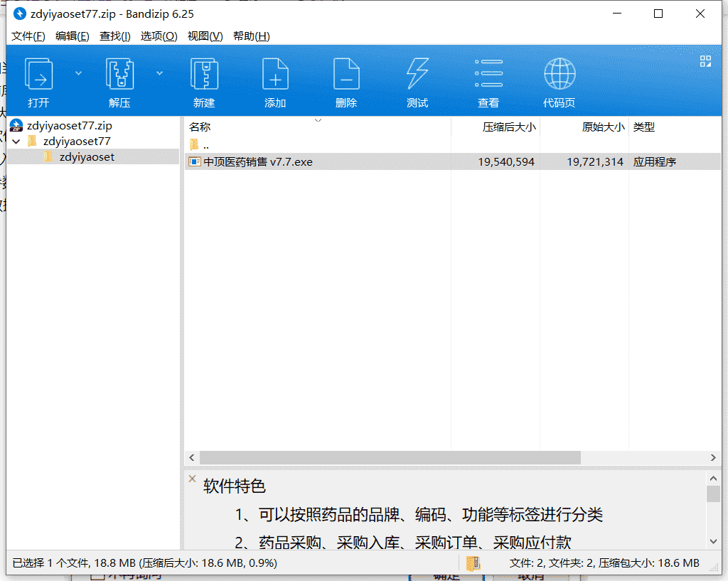Click the 解压 (Extract) toolbar icon

[x=119, y=74]
